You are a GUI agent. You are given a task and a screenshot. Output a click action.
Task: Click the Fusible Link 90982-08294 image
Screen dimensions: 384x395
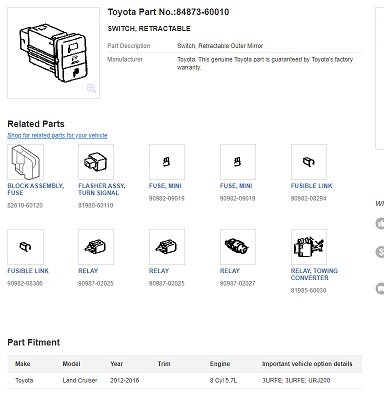point(309,162)
